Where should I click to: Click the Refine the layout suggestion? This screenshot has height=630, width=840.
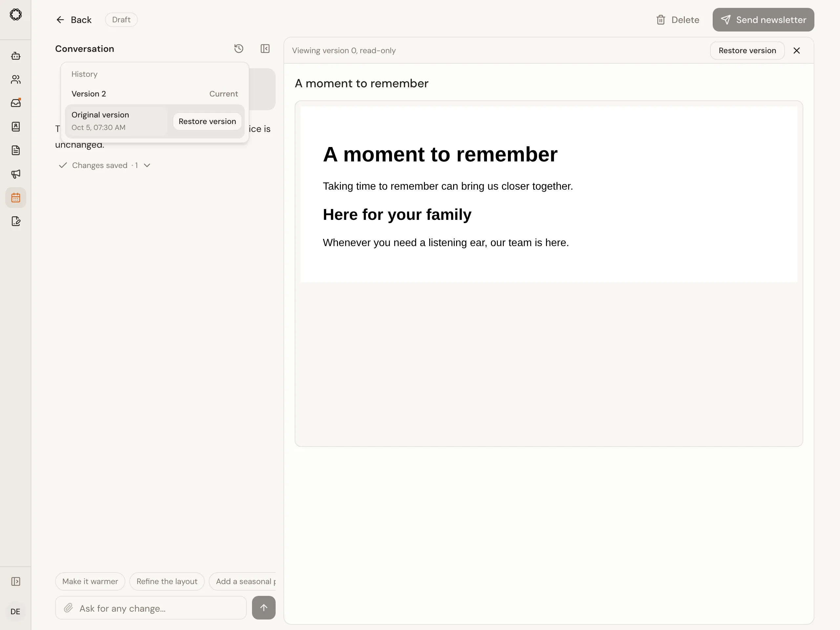[x=167, y=581]
